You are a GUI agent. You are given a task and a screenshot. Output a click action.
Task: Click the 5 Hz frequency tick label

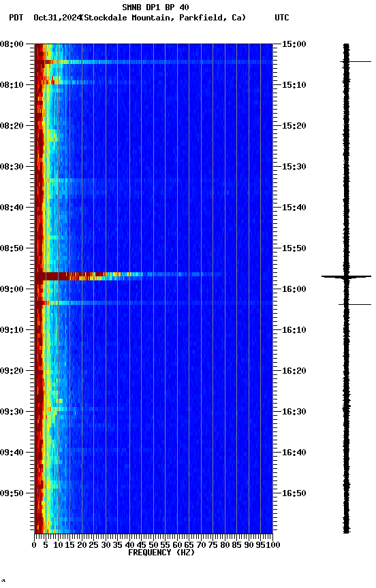[46, 546]
